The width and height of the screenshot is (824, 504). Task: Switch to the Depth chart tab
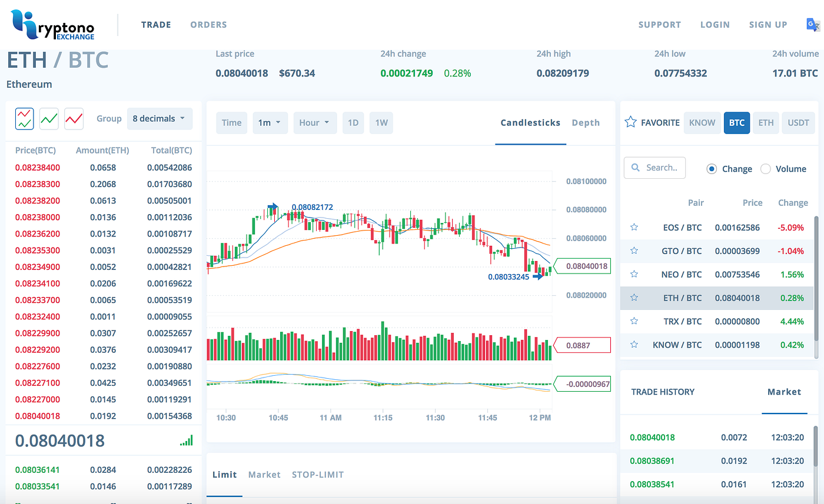[586, 122]
